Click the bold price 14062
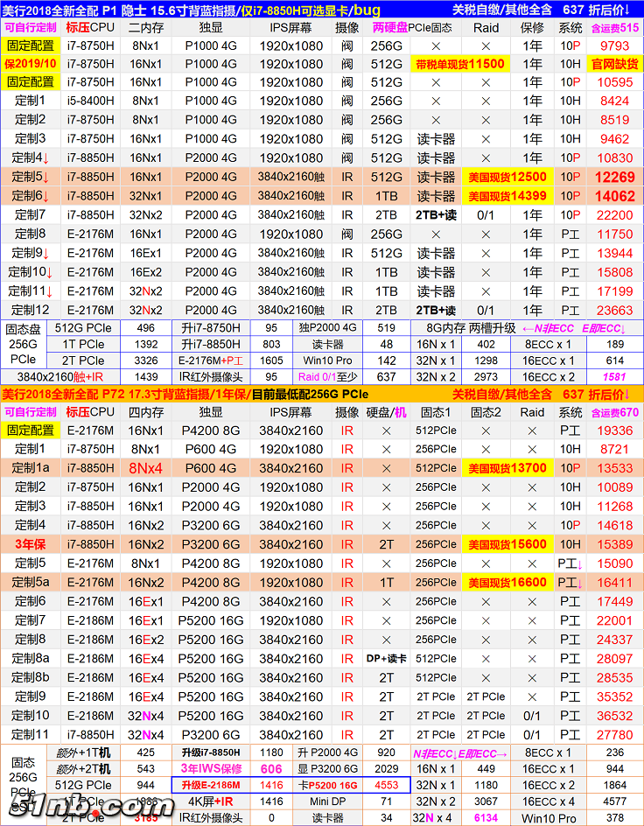The width and height of the screenshot is (644, 826). (x=614, y=196)
